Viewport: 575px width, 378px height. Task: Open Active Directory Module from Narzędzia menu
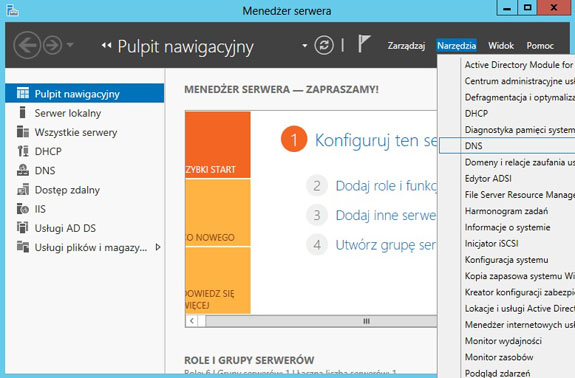click(x=506, y=65)
